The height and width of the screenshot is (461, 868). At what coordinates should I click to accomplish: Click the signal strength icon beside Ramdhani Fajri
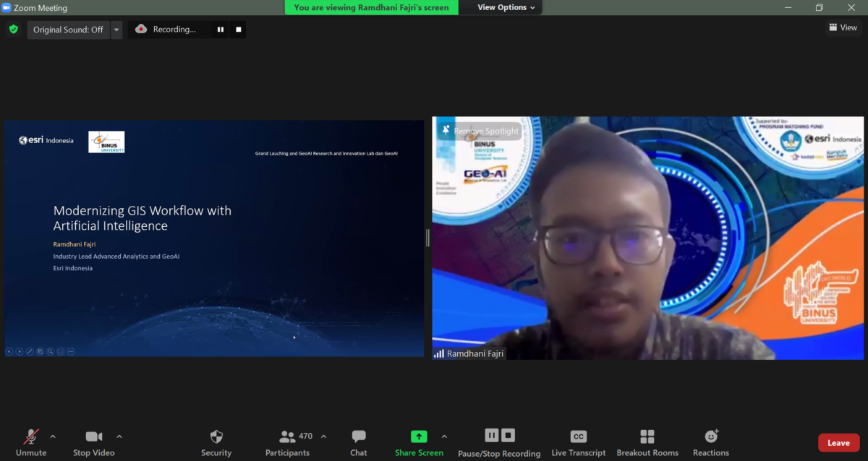439,354
